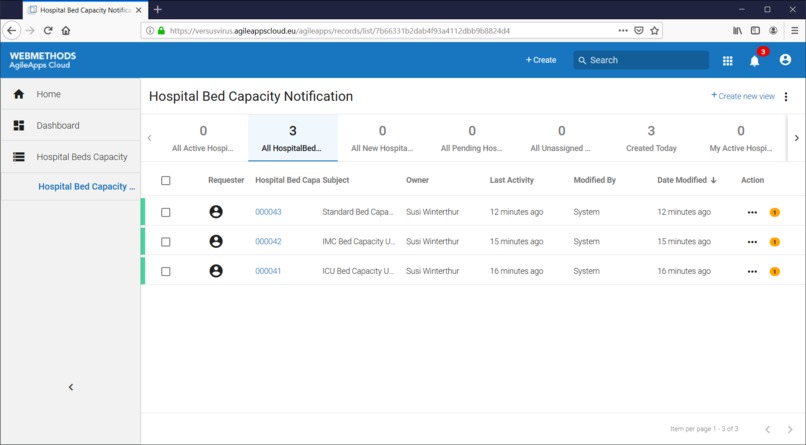This screenshot has width=806, height=445.
Task: Go back in browser history
Action: [x=11, y=30]
